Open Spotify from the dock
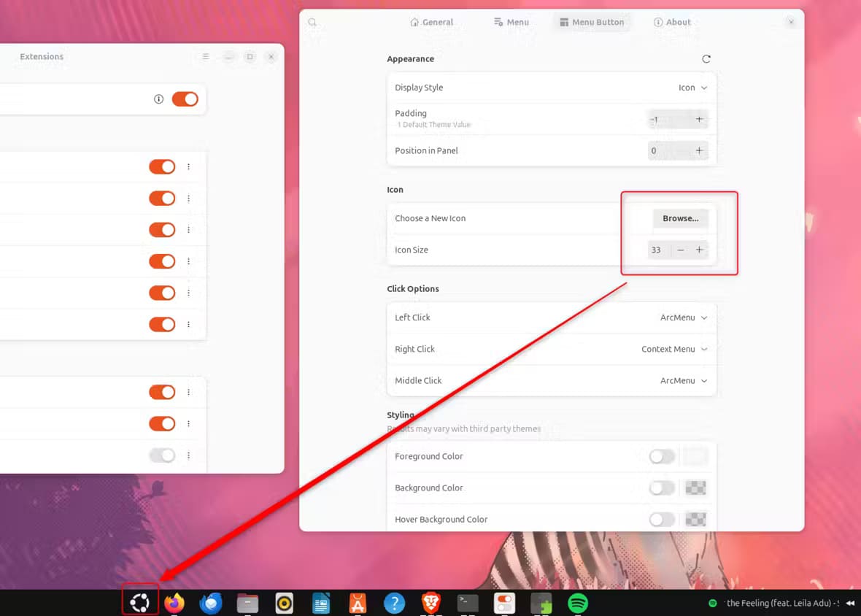 pos(578,603)
